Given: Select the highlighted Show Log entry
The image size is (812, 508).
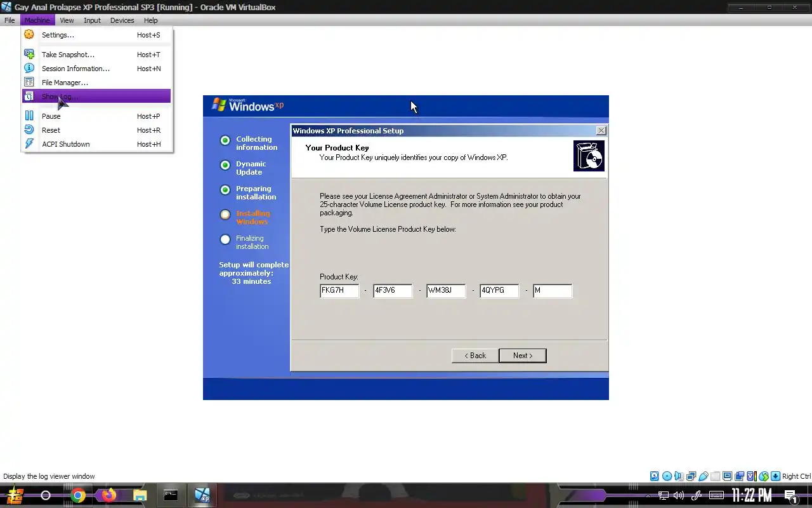Looking at the screenshot, I should point(96,97).
